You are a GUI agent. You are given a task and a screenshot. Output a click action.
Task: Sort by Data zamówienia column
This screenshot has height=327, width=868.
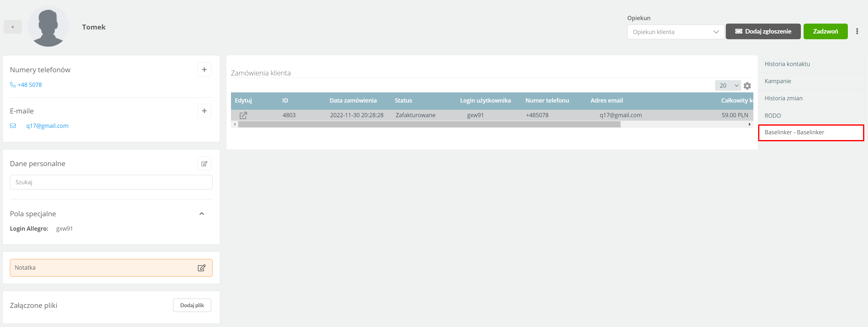pos(353,101)
